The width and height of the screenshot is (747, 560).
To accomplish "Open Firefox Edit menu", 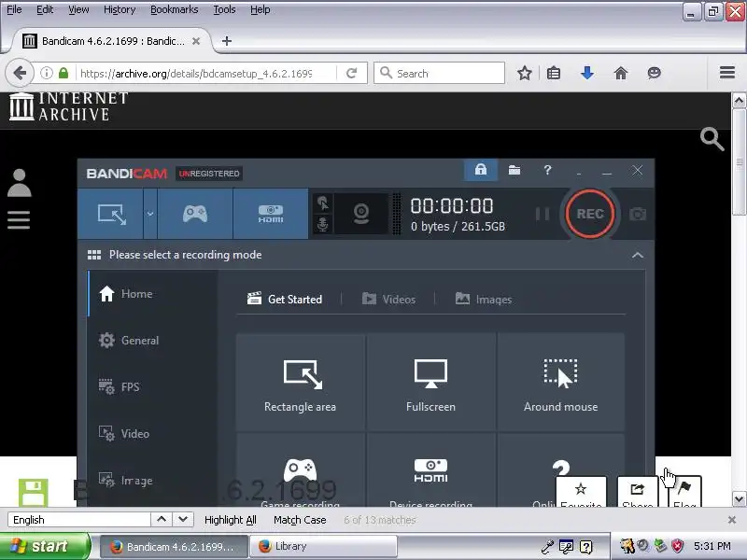I will (x=45, y=9).
